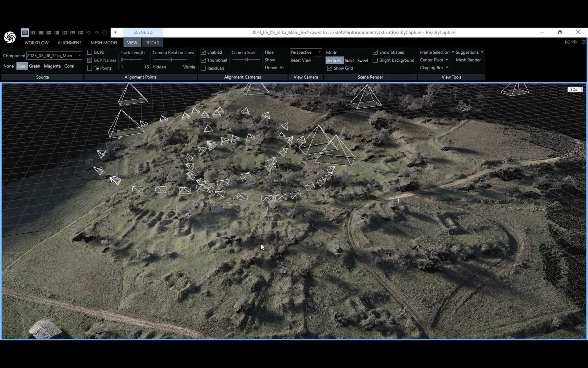Screen dimensions: 588x368
Task: Click the Reset View button
Action: pyautogui.click(x=301, y=60)
